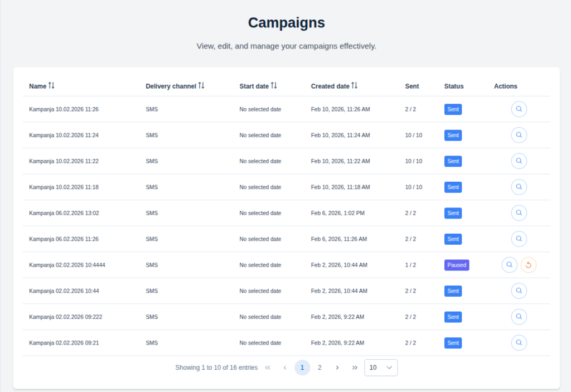This screenshot has width=571, height=392.
Task: Open magnifier for Kampanja 06.02.2026 13:02
Action: point(519,213)
